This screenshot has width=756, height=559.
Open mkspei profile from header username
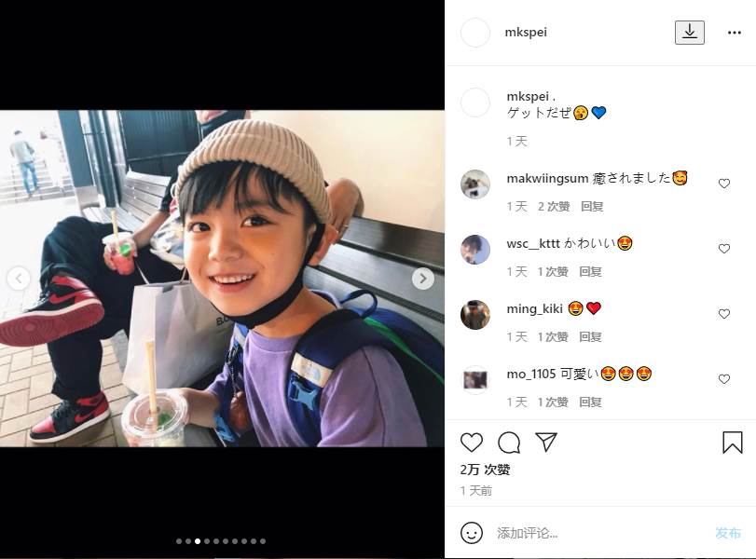pos(526,33)
